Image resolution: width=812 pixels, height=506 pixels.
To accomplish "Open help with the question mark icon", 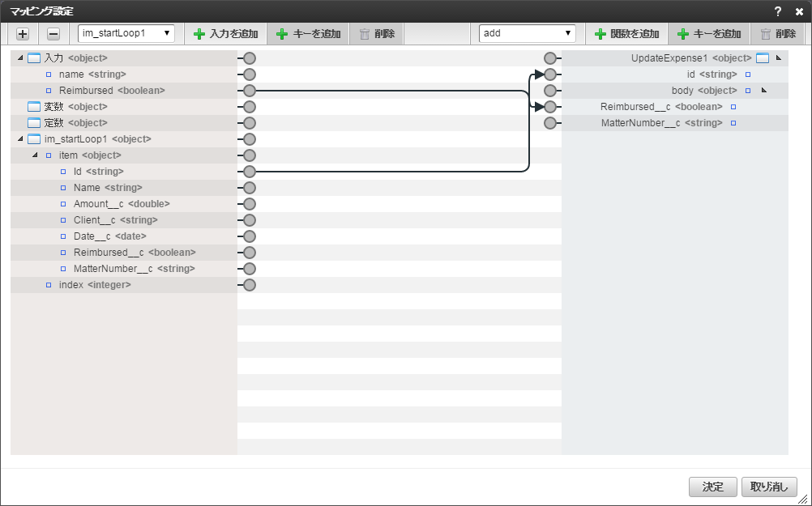I will 777,11.
